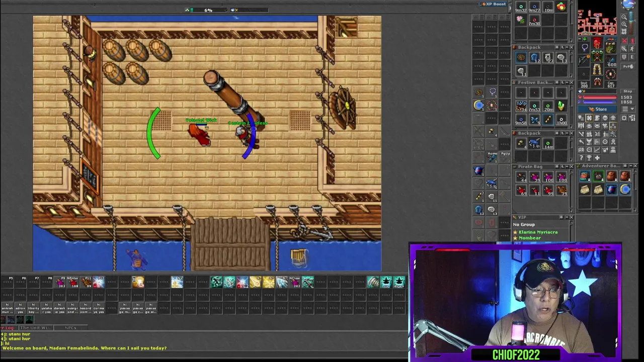Click the minus button above the amulet slot
The height and width of the screenshot is (362, 644).
tap(580, 39)
